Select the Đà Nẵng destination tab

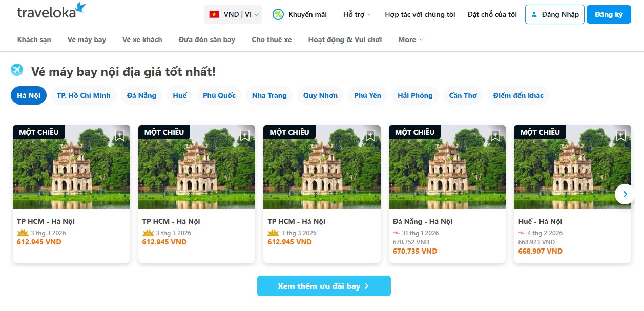point(141,95)
